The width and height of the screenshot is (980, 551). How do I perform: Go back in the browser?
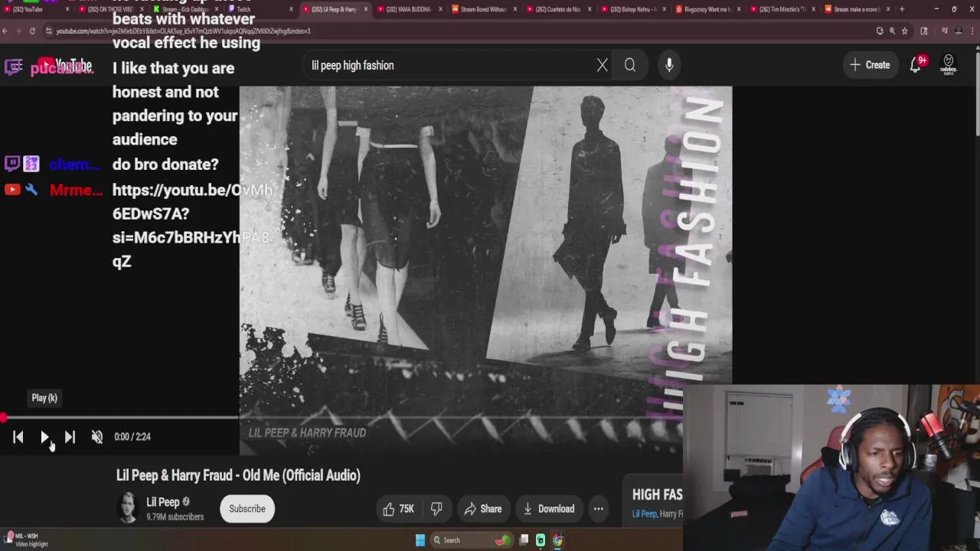point(5,31)
